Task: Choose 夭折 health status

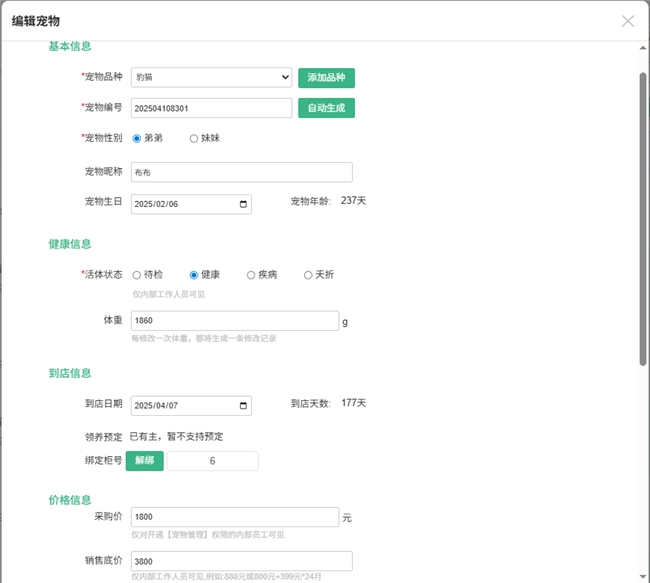Action: (x=308, y=275)
